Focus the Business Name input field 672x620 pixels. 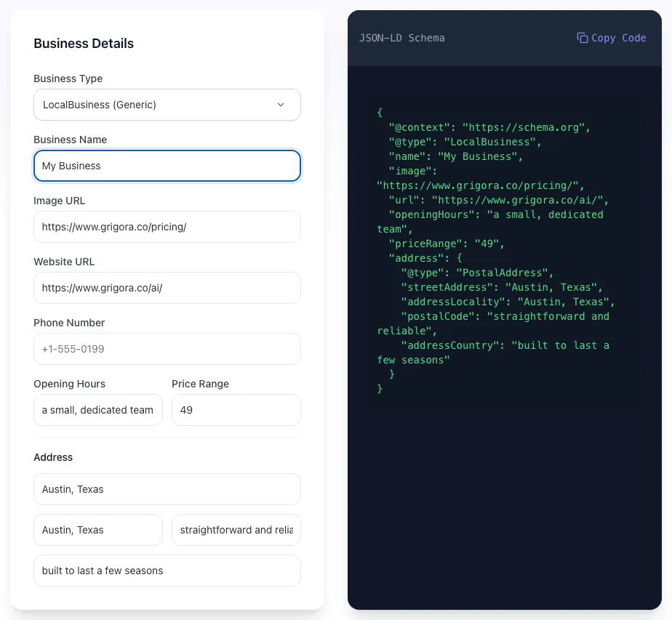(x=167, y=166)
